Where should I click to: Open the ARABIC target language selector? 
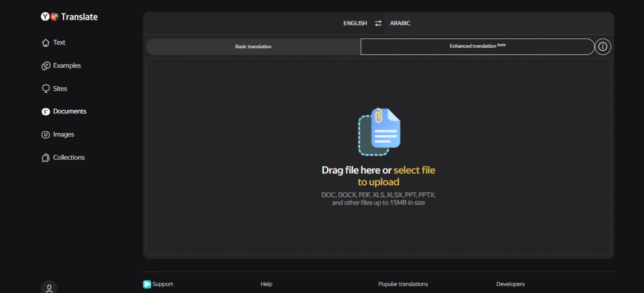tap(400, 23)
